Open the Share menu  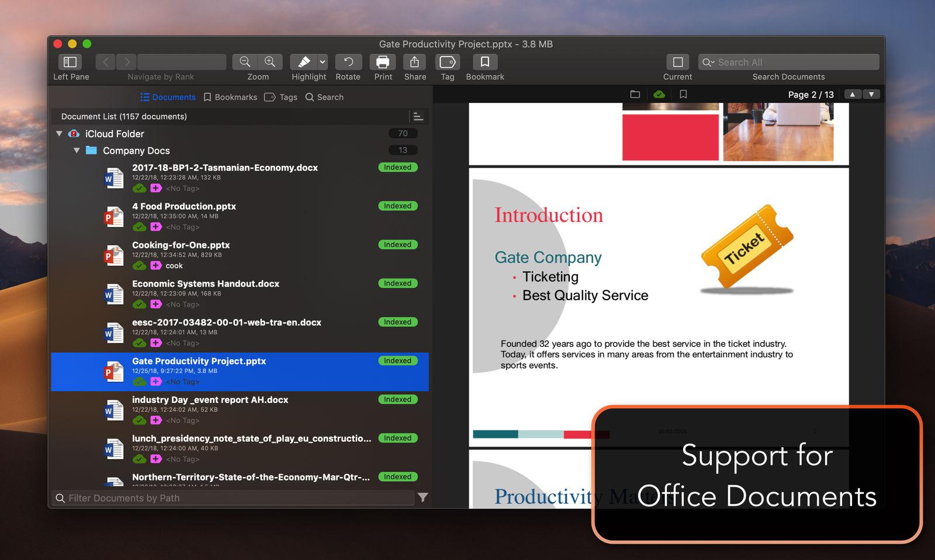414,62
